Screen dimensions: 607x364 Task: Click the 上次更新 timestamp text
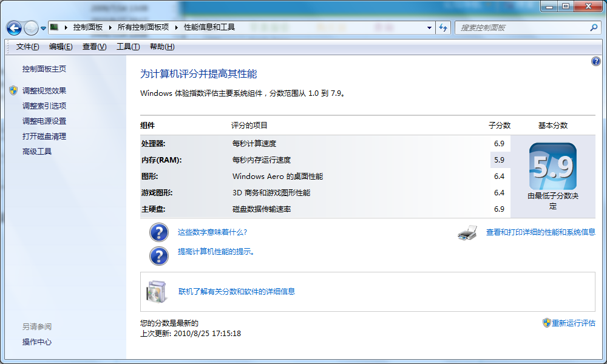pyautogui.click(x=191, y=334)
